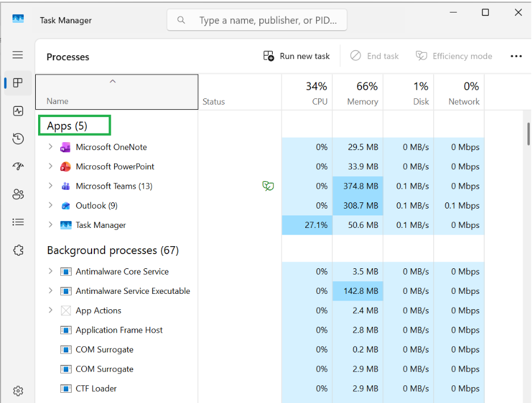Toggle Efficiency mode in the toolbar

[x=454, y=56]
